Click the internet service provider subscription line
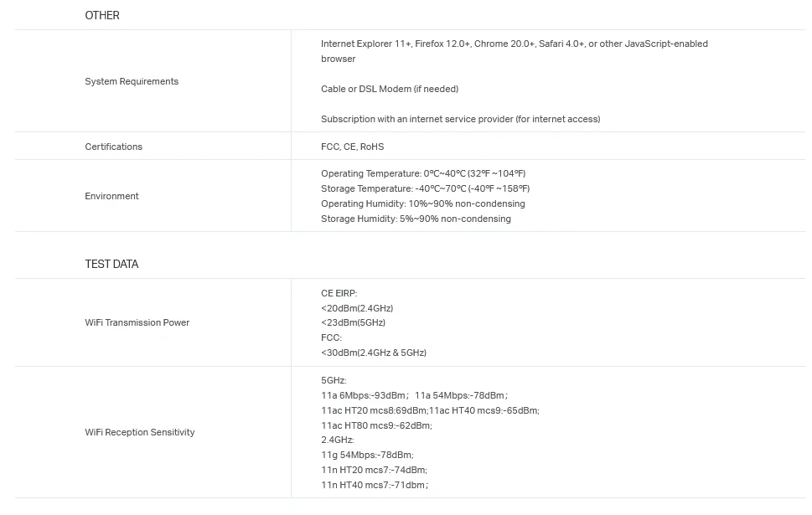 coord(460,119)
